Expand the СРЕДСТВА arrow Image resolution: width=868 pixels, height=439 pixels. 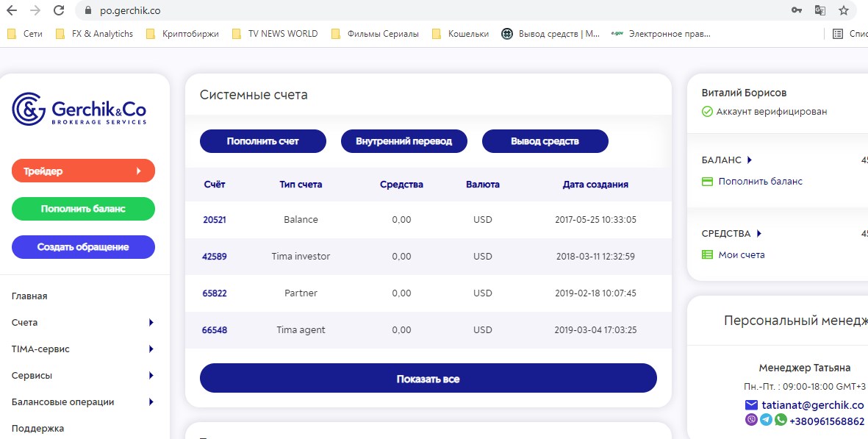759,234
